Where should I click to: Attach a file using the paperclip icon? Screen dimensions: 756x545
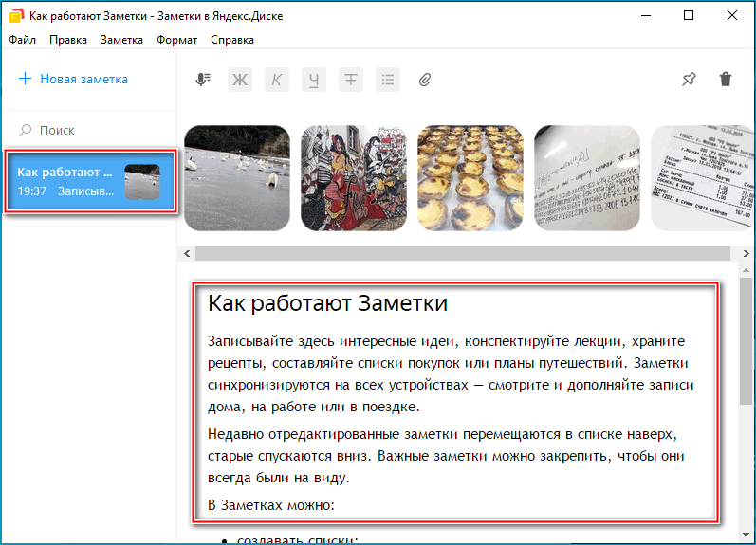(425, 80)
